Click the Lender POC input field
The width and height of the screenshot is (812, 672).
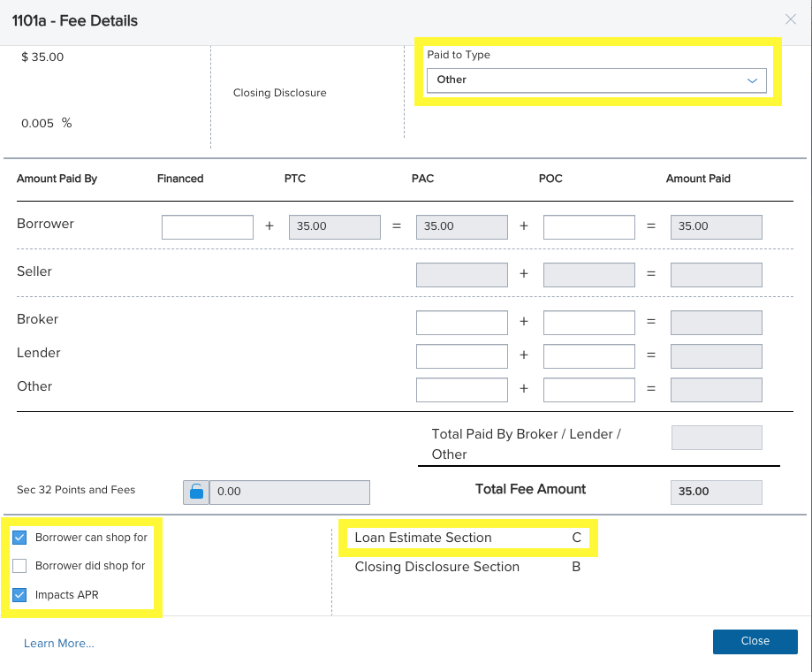pyautogui.click(x=589, y=356)
